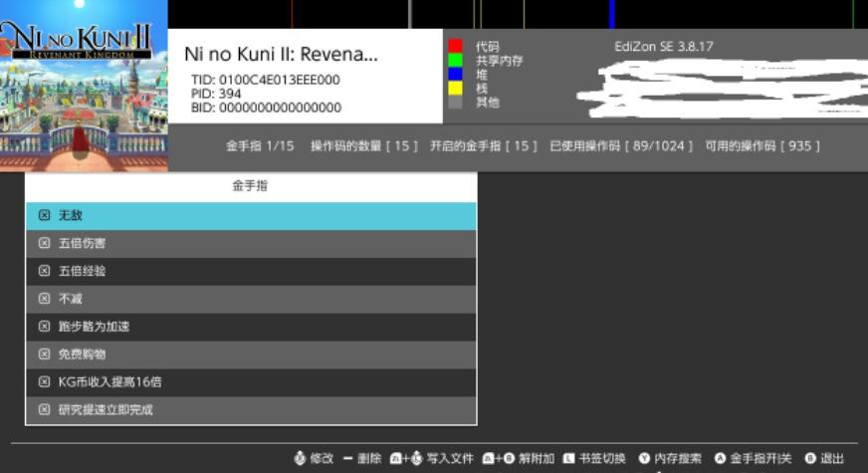The image size is (868, 473).
Task: Click the BID: 0000000000000000 text
Action: point(266,108)
